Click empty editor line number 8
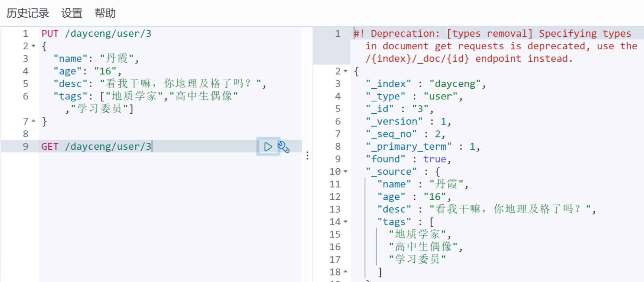This screenshot has width=644, height=282. click(26, 134)
